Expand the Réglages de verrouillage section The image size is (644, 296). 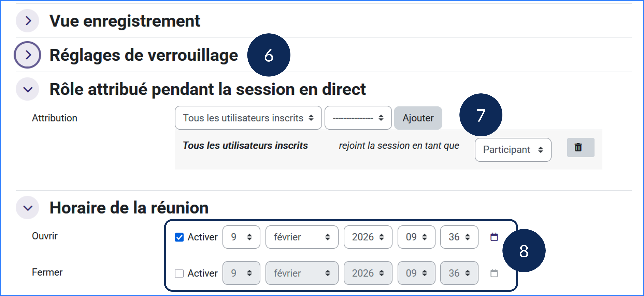coord(27,55)
